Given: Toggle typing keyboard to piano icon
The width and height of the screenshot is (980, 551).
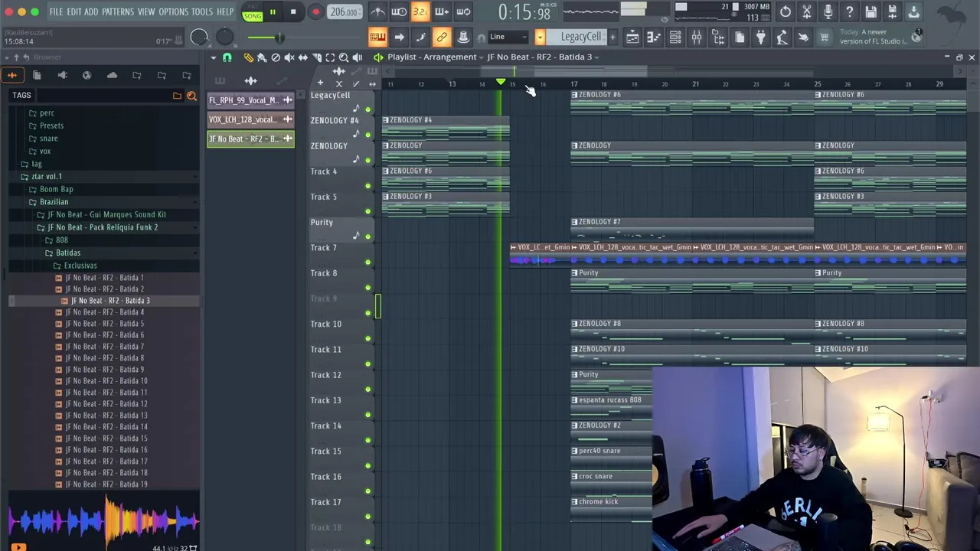Looking at the screenshot, I should pos(377,37).
